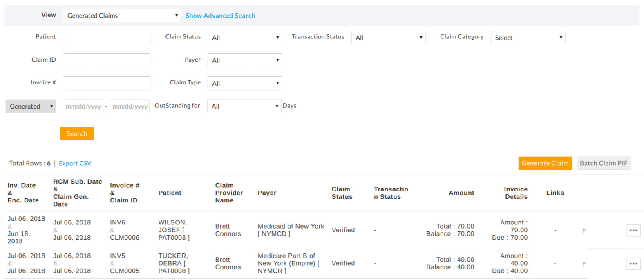Click Show Advanced Search link

[x=220, y=16]
